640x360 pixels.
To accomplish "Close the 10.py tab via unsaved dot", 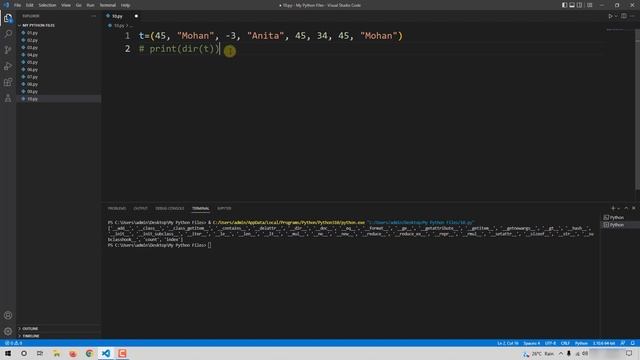I will click(x=136, y=16).
